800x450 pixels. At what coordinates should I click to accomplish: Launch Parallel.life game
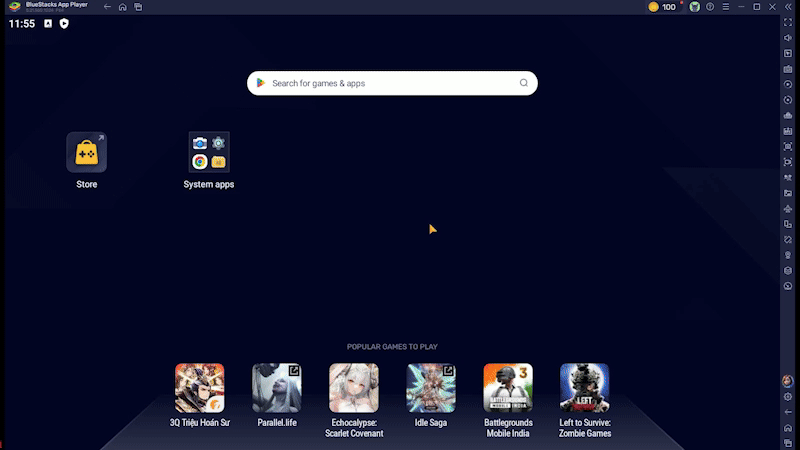coord(277,388)
